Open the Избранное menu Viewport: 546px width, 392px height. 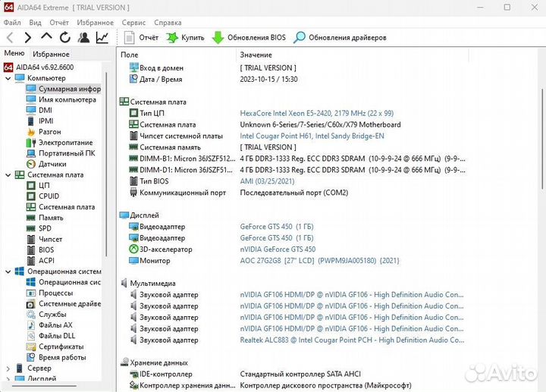(95, 22)
